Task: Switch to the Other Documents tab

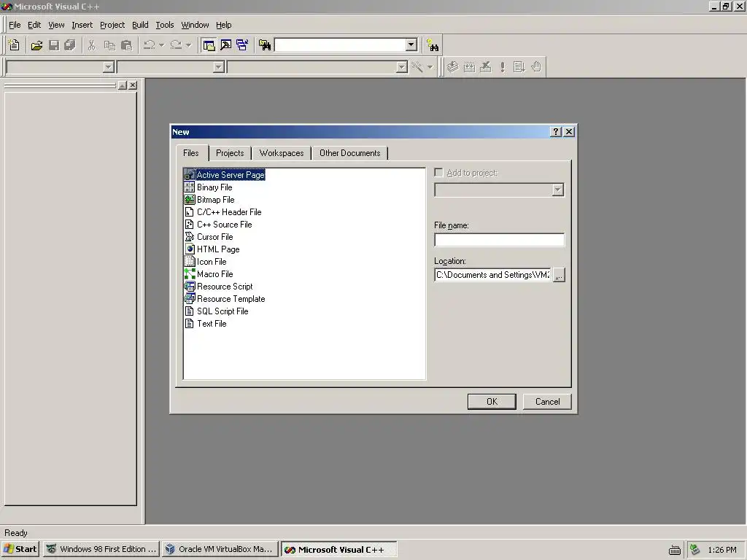Action: coord(350,153)
